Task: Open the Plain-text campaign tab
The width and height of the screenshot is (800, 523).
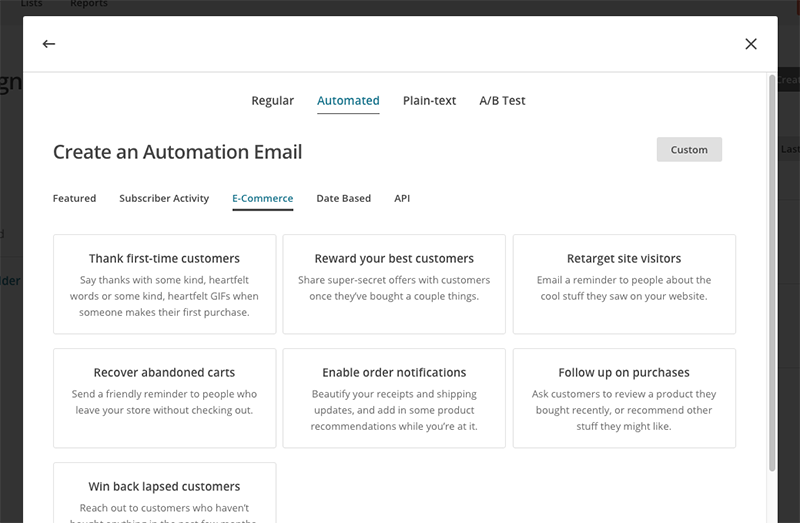Action: pyautogui.click(x=429, y=101)
